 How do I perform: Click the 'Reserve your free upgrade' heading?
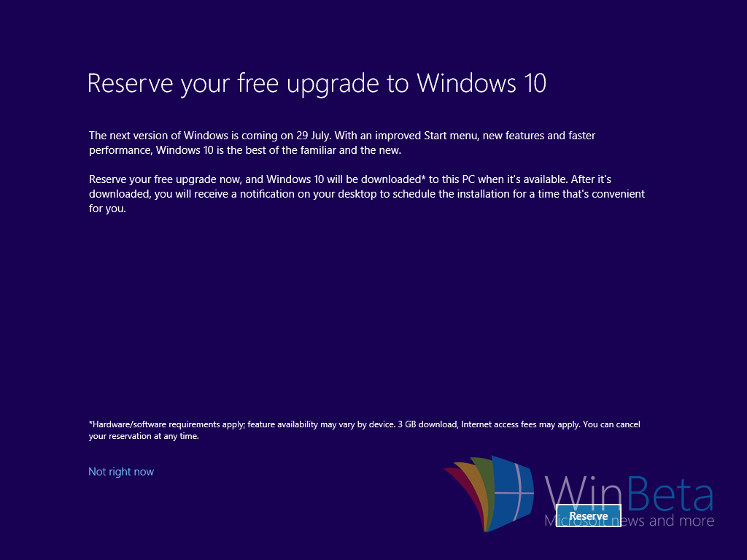pos(248,84)
